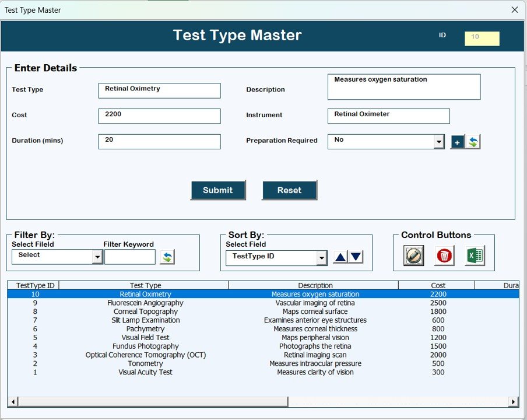Click 'Vascular imaging of retina' description cell

tap(315, 303)
